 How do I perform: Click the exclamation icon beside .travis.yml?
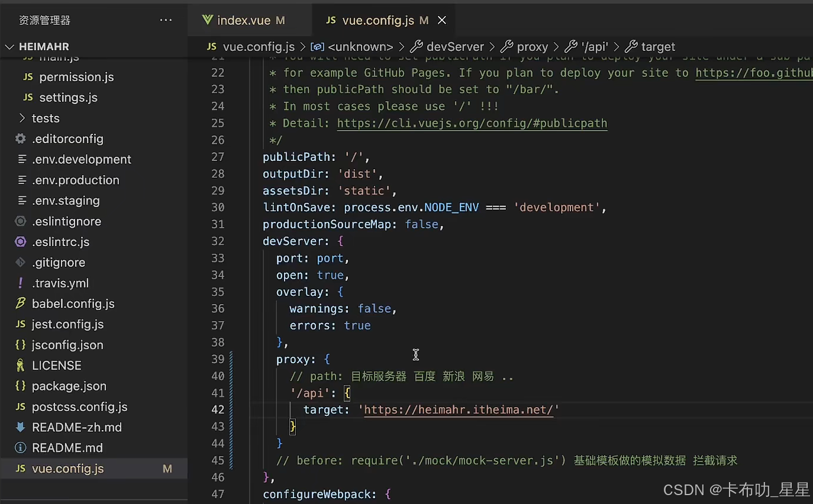pyautogui.click(x=21, y=283)
